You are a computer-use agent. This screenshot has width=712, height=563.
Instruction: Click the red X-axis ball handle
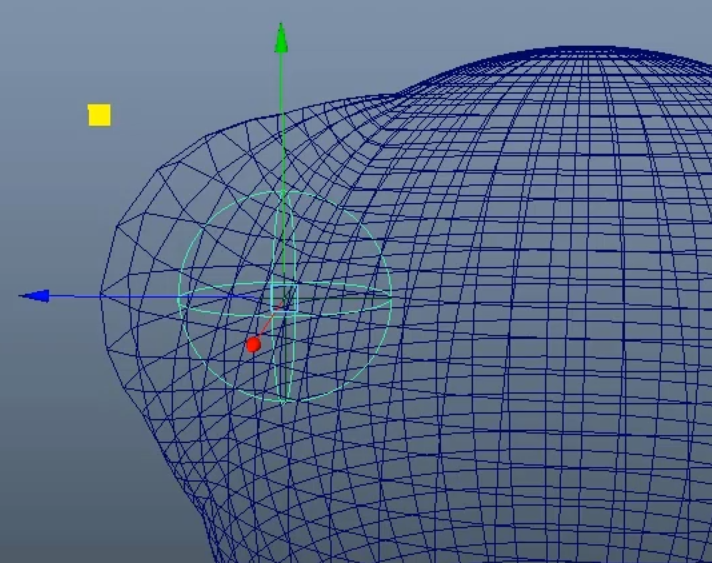(x=253, y=345)
